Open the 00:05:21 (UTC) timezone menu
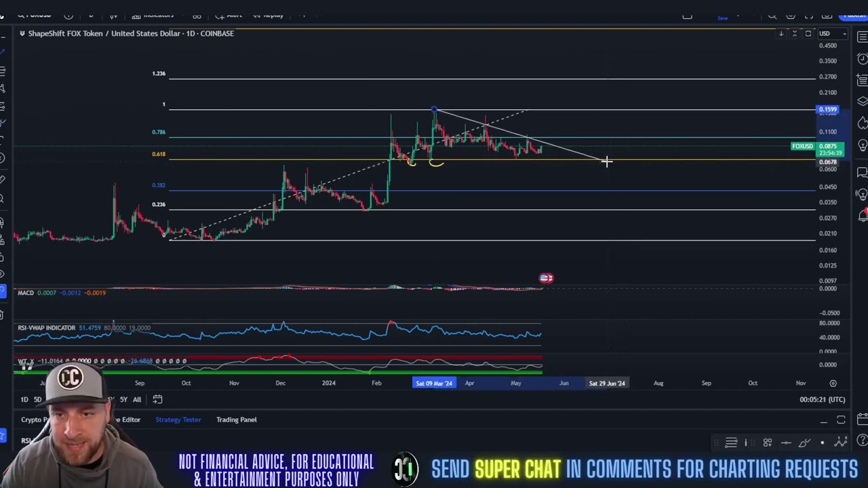The height and width of the screenshot is (488, 868). click(822, 399)
